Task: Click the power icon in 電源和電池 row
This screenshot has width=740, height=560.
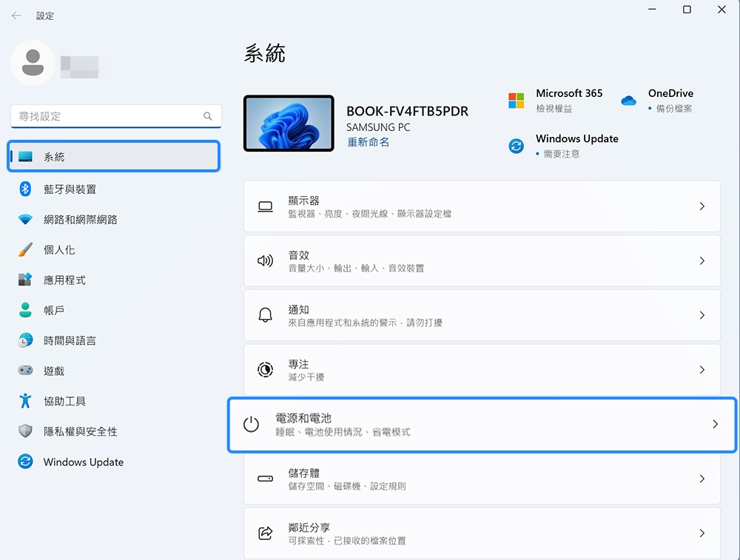Action: click(x=251, y=424)
